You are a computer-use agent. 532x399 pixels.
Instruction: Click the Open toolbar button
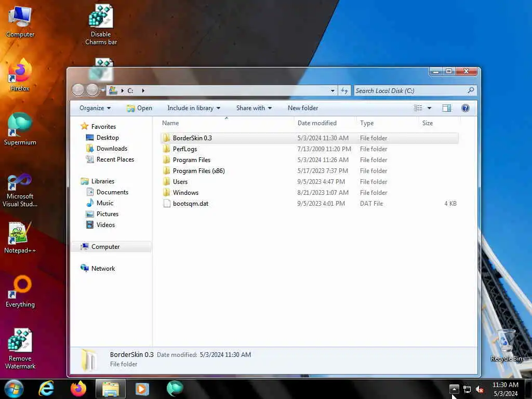(139, 108)
